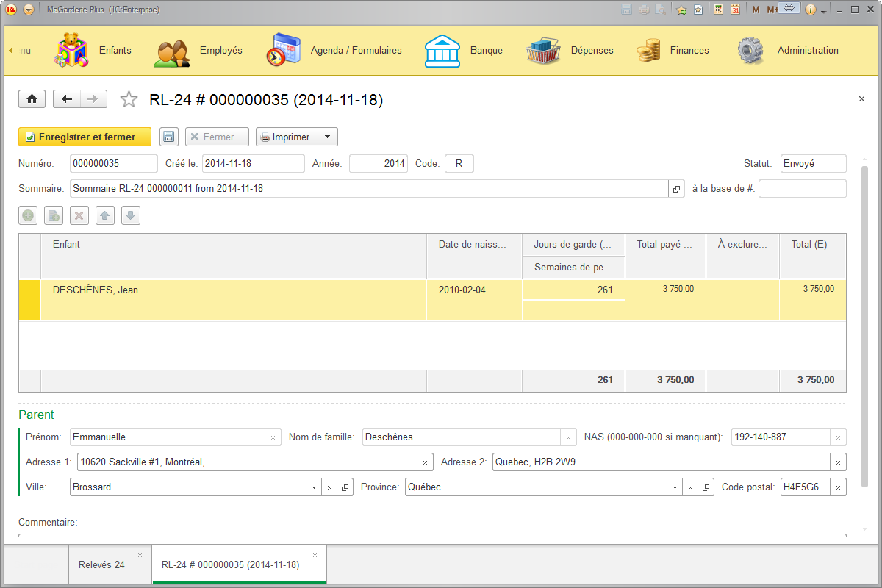882x588 pixels.
Task: Open the calculator from the title bar
Action: [x=718, y=8]
